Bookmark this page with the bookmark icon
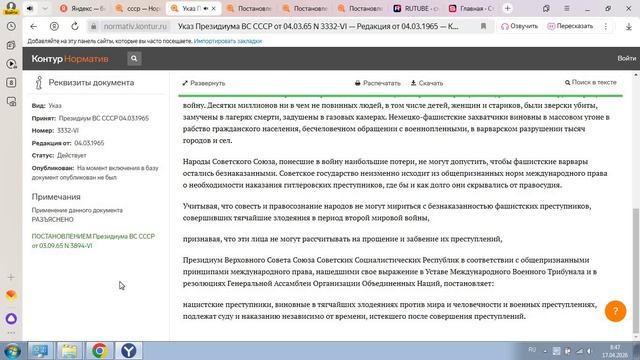 (x=483, y=26)
